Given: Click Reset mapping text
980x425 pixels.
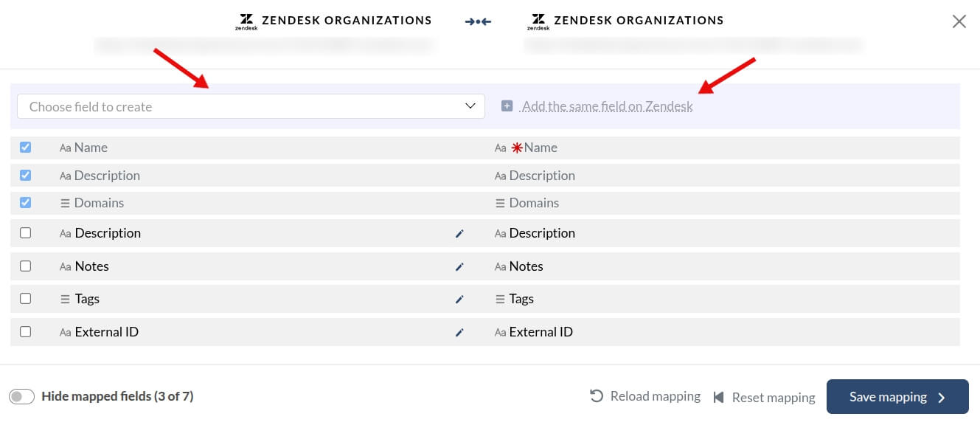Looking at the screenshot, I should coord(774,398).
